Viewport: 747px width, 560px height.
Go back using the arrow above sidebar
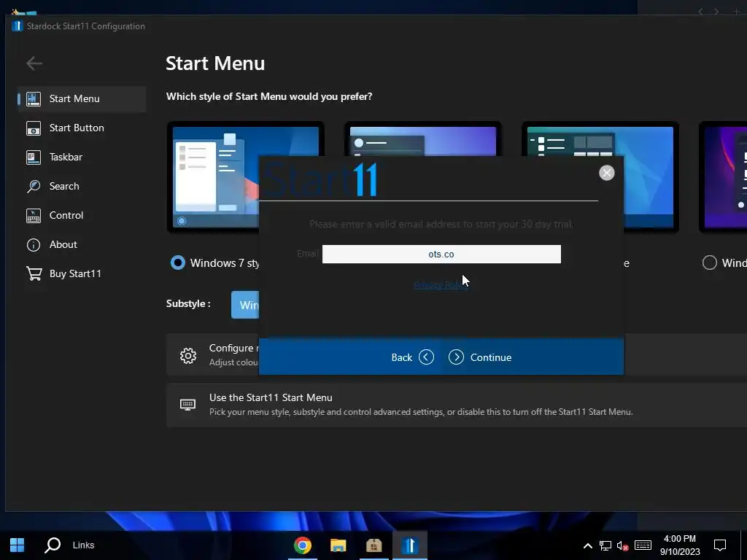[34, 63]
